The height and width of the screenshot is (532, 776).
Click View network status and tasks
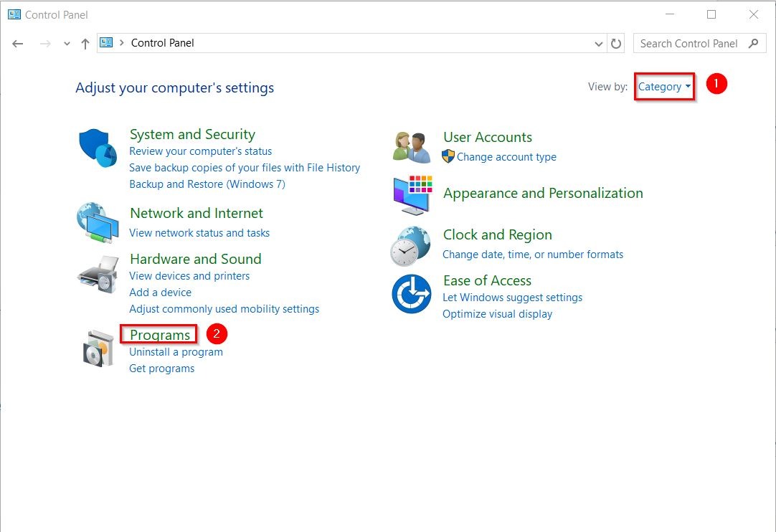(199, 233)
